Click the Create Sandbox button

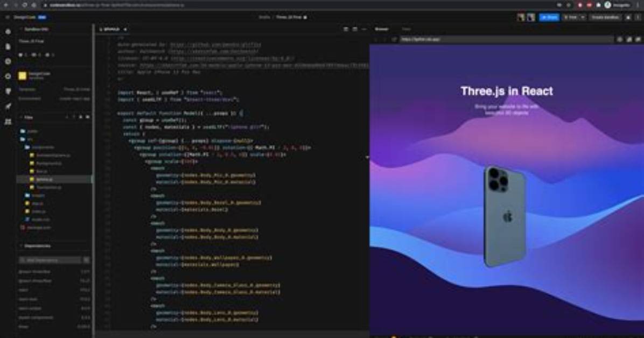(605, 17)
